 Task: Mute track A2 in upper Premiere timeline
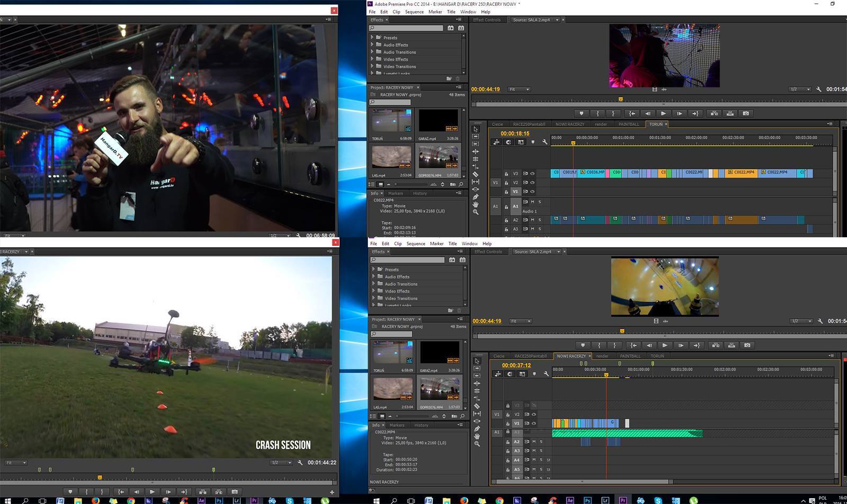click(533, 220)
